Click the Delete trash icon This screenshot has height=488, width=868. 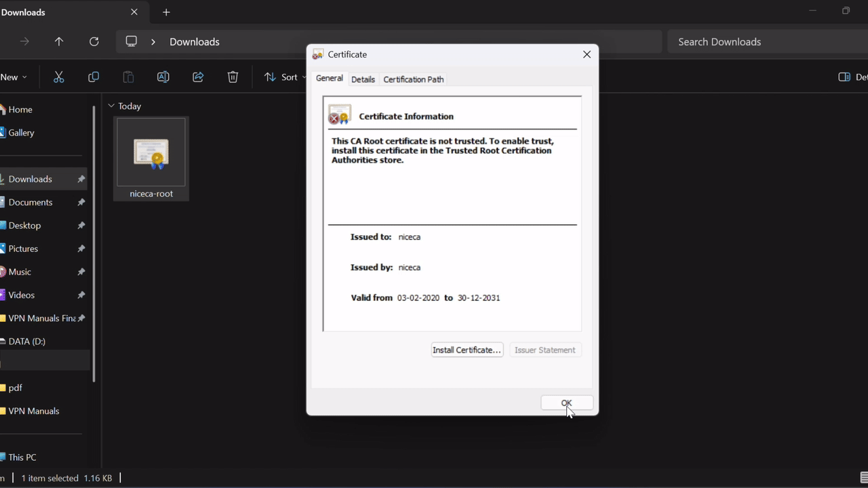tap(233, 77)
